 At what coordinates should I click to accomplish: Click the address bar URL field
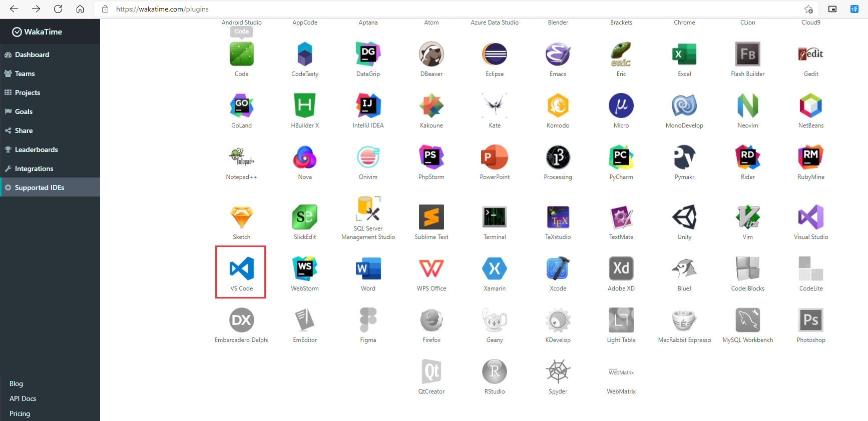[x=456, y=9]
